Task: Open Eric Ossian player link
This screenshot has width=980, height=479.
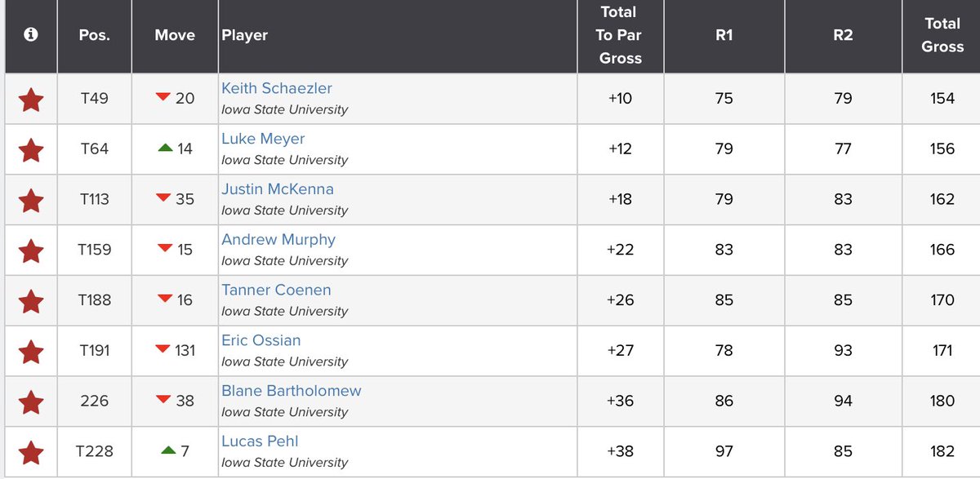Action: (x=261, y=340)
